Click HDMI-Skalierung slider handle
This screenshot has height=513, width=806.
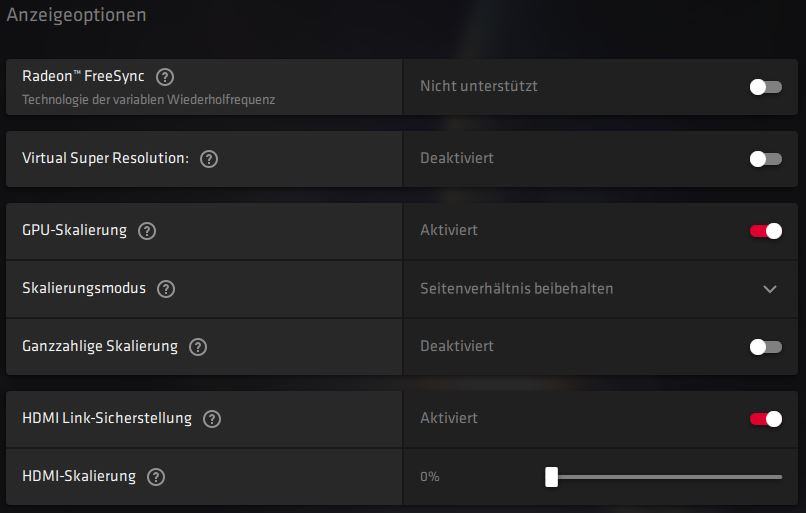pyautogui.click(x=552, y=477)
